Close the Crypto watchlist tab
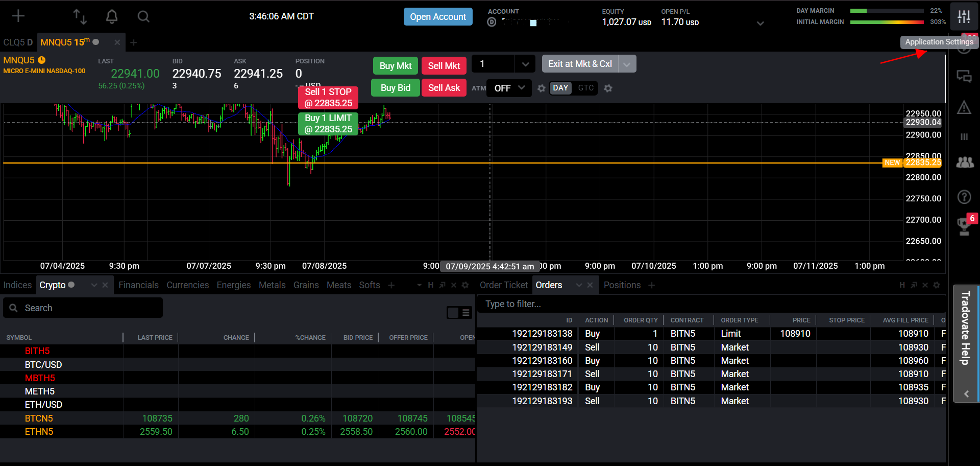 point(105,285)
